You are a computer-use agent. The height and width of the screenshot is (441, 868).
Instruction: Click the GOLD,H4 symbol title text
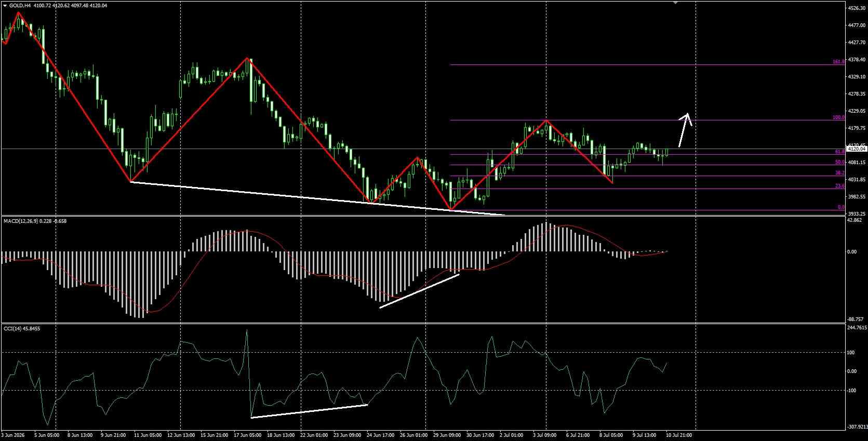pyautogui.click(x=20, y=5)
